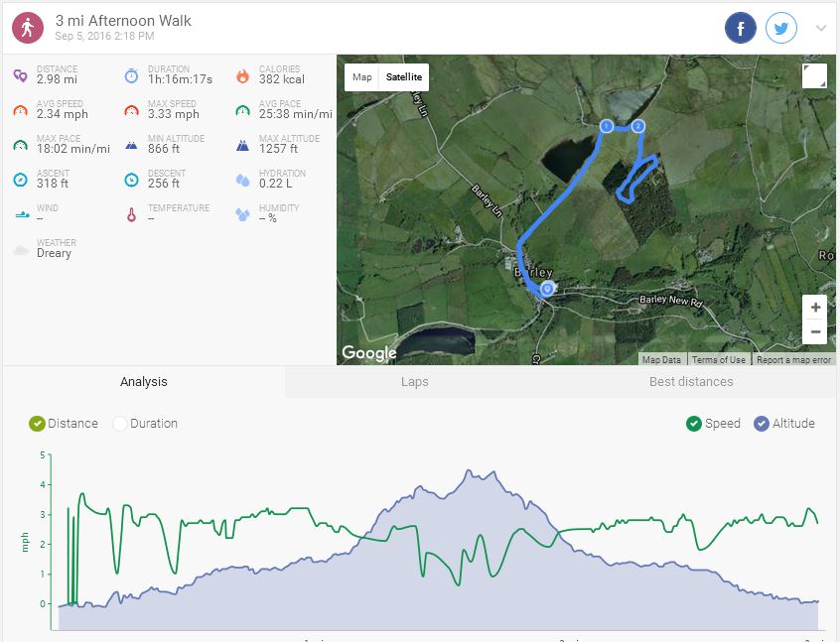840x642 pixels.
Task: Click the max altitude mountain icon
Action: pos(242,145)
